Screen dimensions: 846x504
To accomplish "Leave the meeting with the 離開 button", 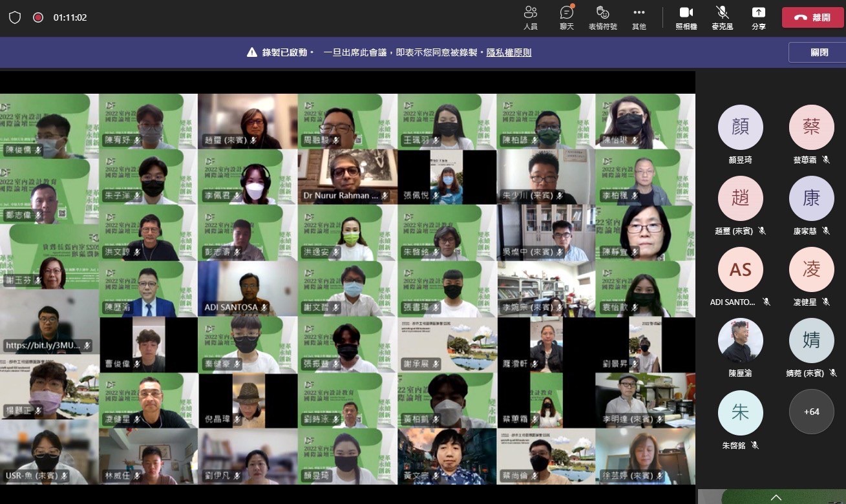I will [813, 17].
